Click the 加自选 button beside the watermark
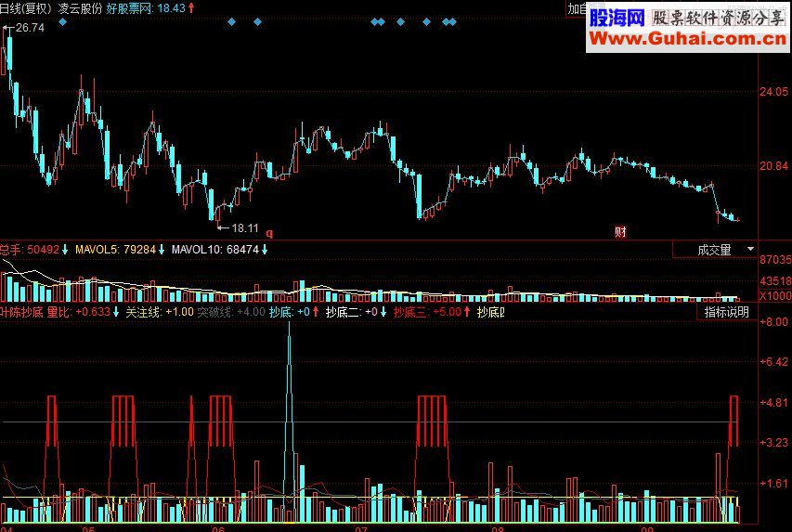 click(577, 8)
